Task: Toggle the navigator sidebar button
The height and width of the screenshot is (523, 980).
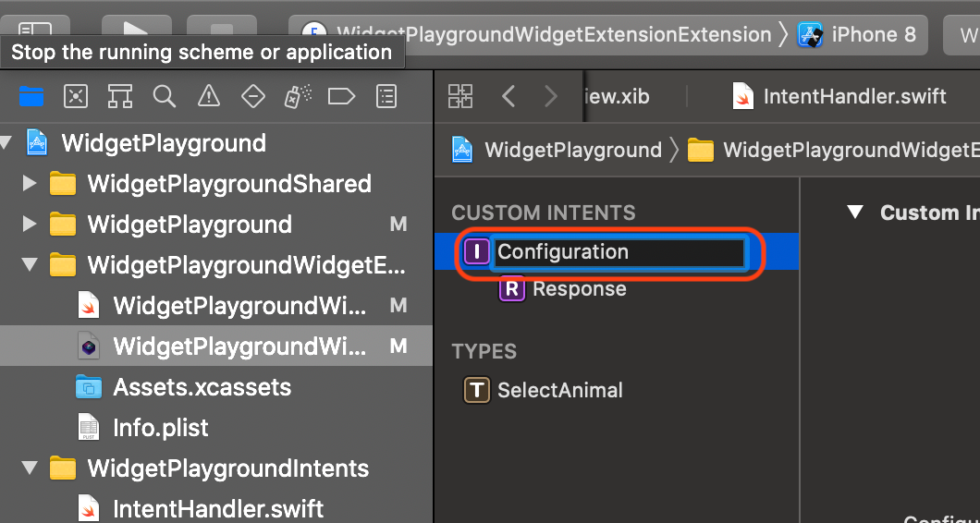Action: 34,28
